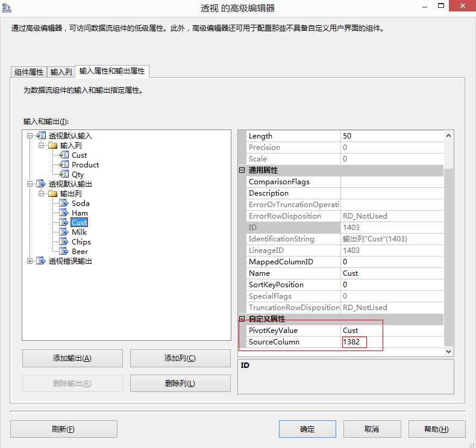Select the 输入属性和输出属性 tab
Screen dimensions: 476x448
tap(112, 71)
